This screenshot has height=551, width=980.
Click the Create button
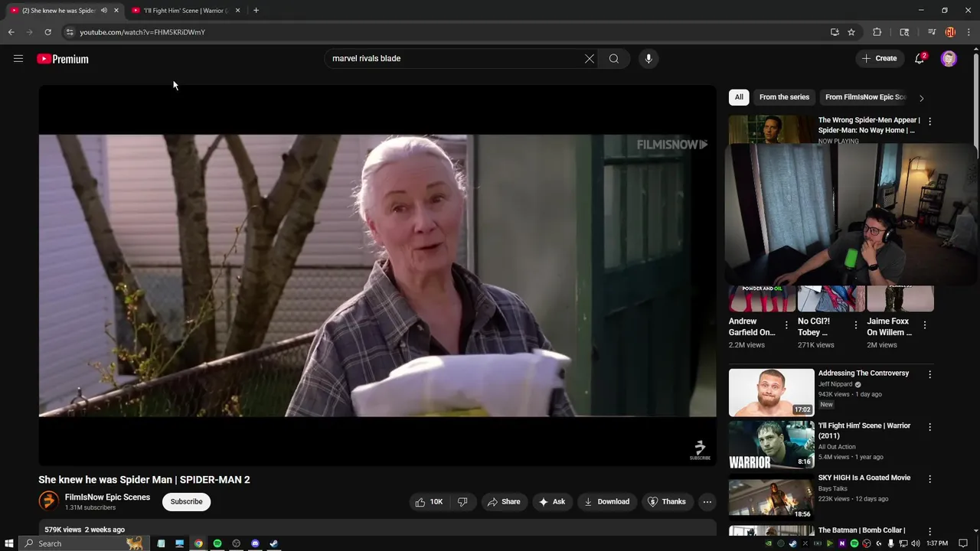click(x=879, y=59)
